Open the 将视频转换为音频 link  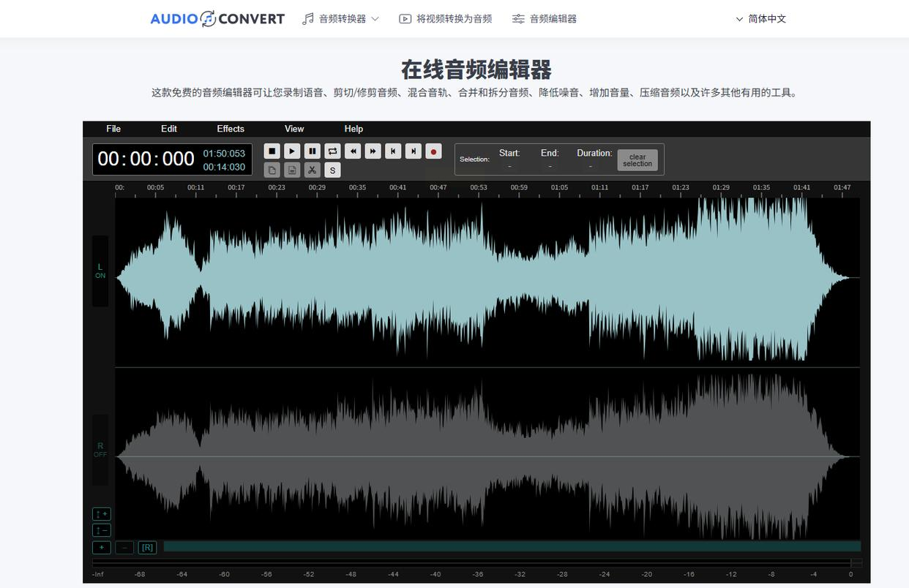tap(446, 19)
